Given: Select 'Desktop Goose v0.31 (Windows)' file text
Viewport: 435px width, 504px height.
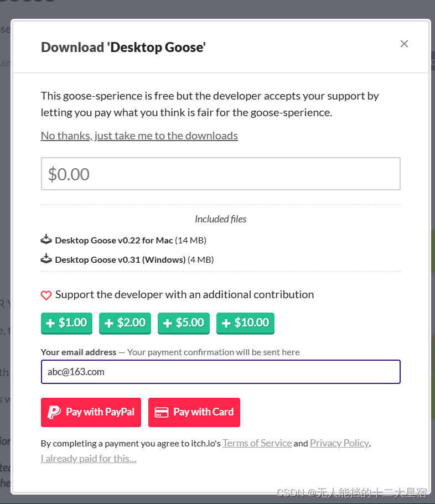Looking at the screenshot, I should point(120,259).
